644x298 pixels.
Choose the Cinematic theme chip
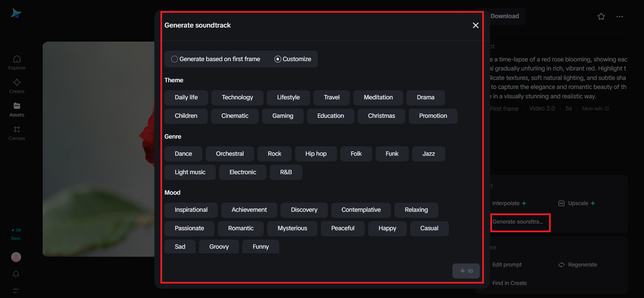tap(235, 116)
